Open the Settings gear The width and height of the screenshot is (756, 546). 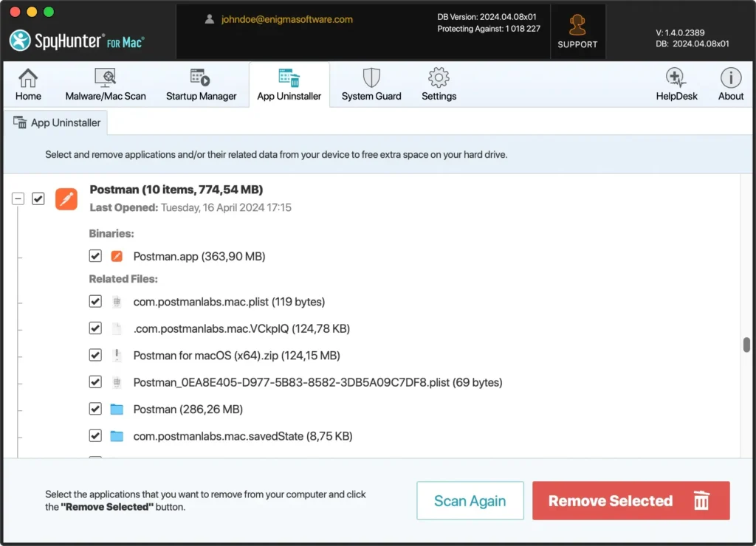(439, 84)
